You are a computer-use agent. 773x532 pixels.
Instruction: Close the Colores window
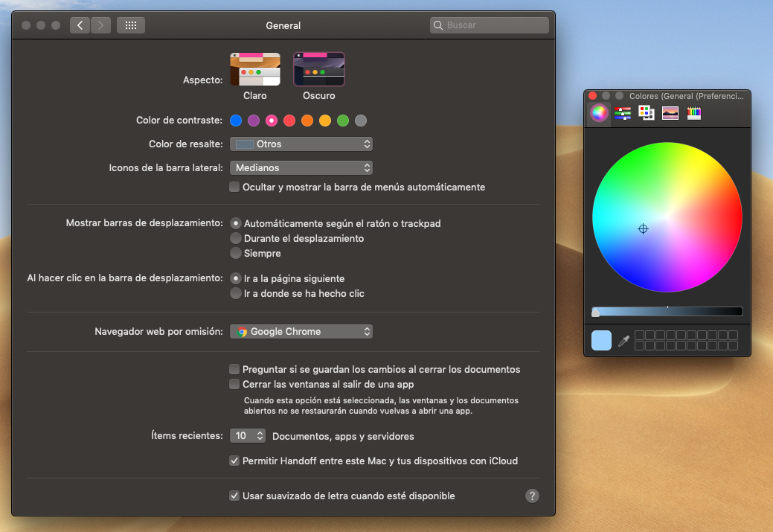click(x=592, y=96)
